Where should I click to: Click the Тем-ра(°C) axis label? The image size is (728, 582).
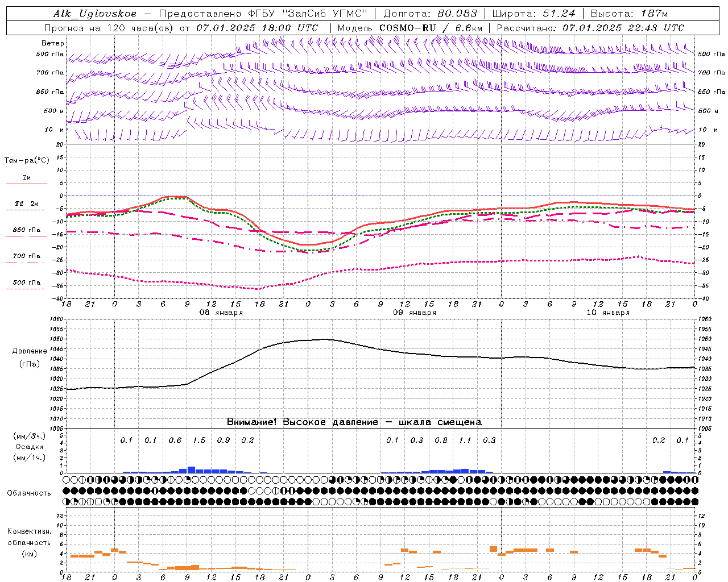click(x=27, y=161)
